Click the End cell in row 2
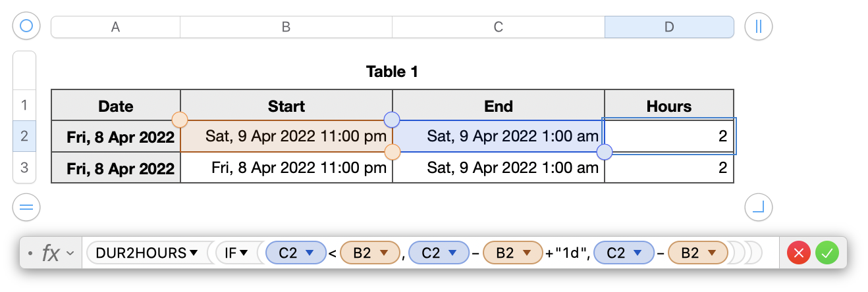 499,137
